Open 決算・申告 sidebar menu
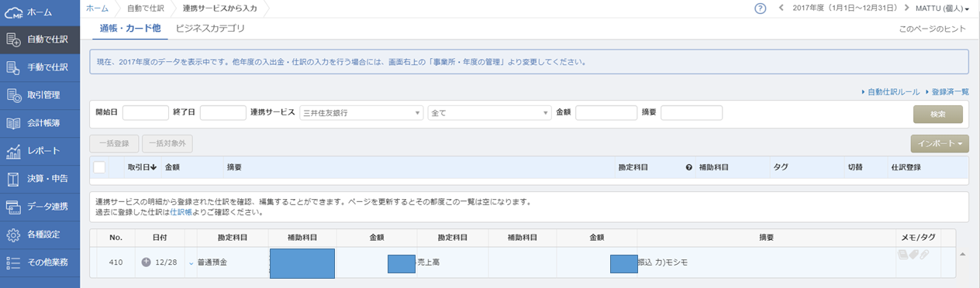The width and height of the screenshot is (980, 288). tap(40, 179)
